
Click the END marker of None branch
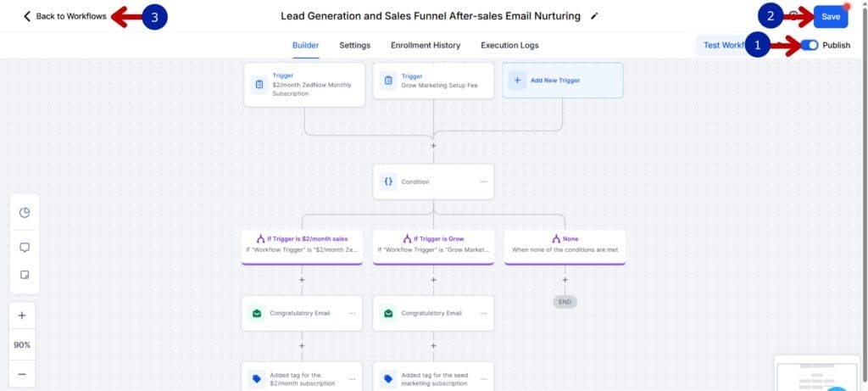565,302
